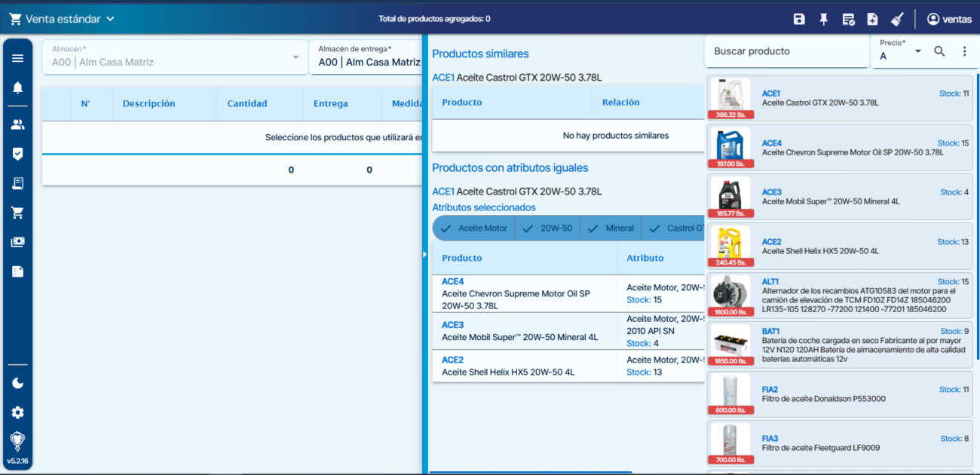This screenshot has height=475, width=980.
Task: Open the Venta estándar dropdown
Action: 62,19
